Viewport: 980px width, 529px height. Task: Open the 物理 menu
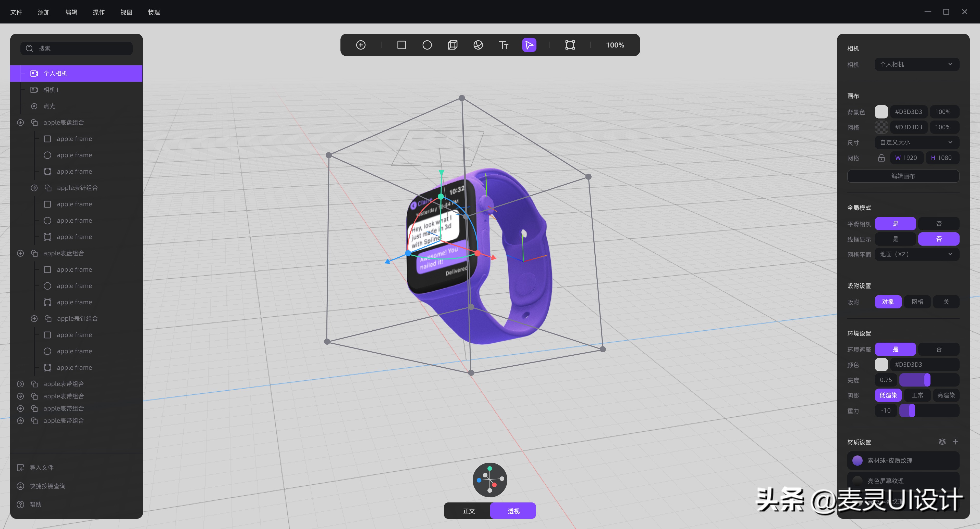click(x=154, y=12)
